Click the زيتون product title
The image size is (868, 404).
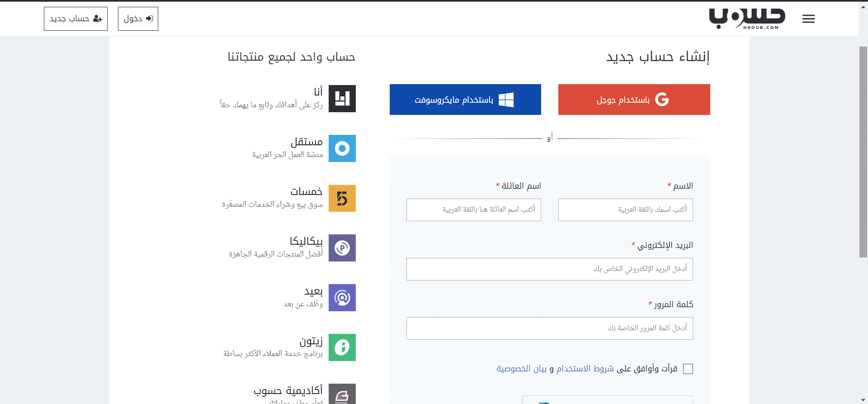[311, 341]
